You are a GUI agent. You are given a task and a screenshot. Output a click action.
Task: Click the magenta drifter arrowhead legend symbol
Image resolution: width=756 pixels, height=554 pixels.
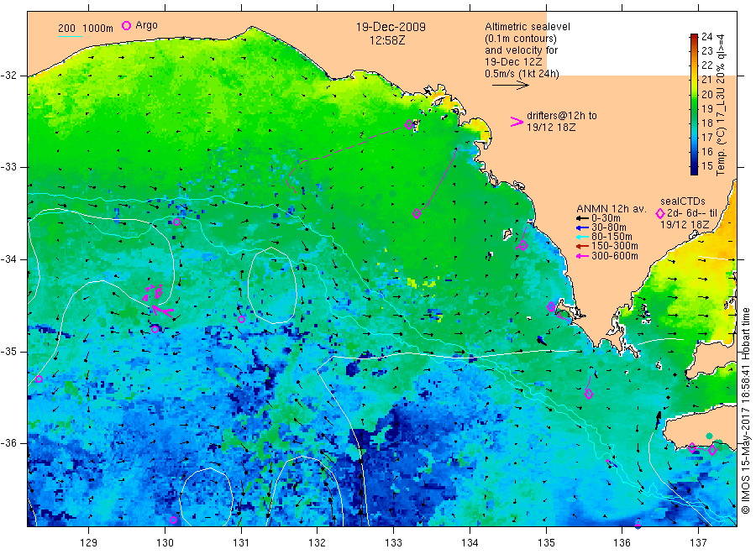(517, 122)
